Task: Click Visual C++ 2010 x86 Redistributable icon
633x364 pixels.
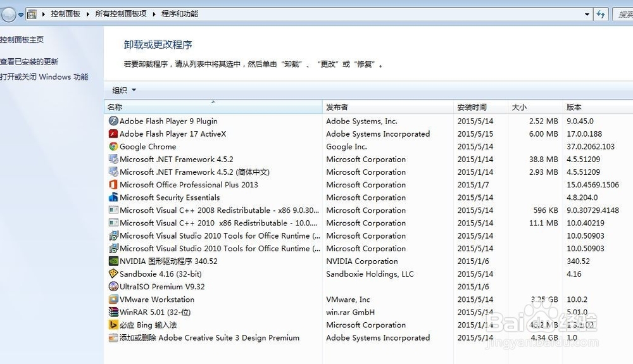Action: 113,223
